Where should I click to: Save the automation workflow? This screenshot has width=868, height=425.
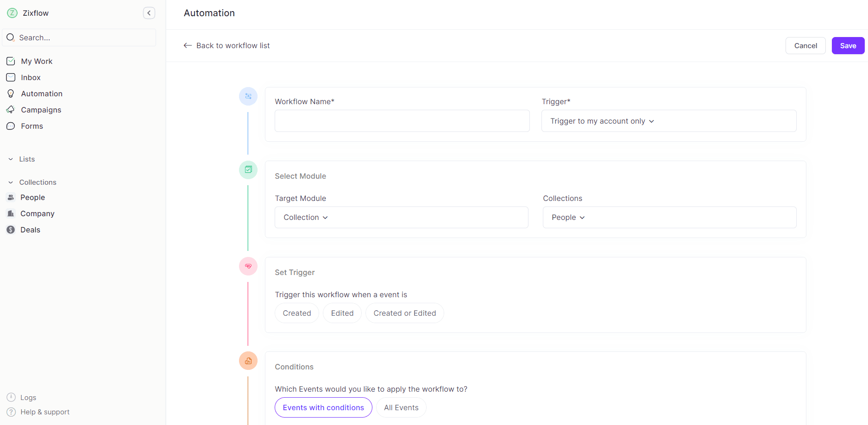[848, 45]
